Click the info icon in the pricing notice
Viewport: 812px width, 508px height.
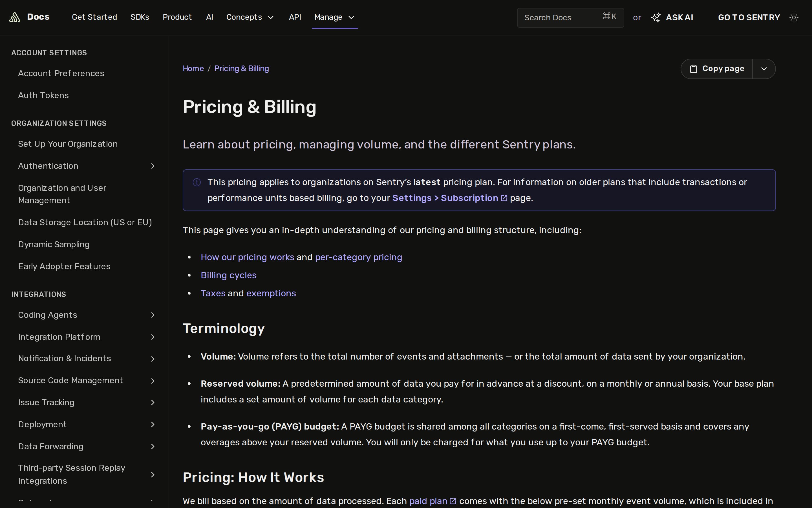pyautogui.click(x=197, y=182)
